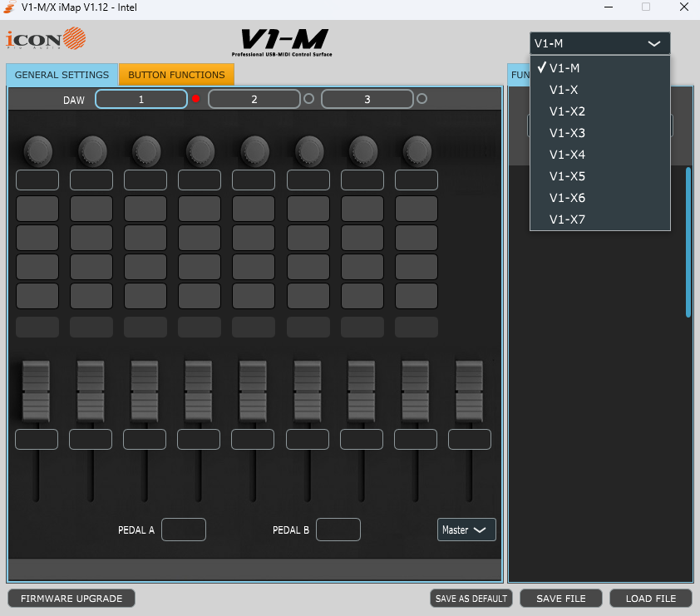Switch to the Button Functions tab
Image resolution: width=700 pixels, height=616 pixels.
[176, 75]
